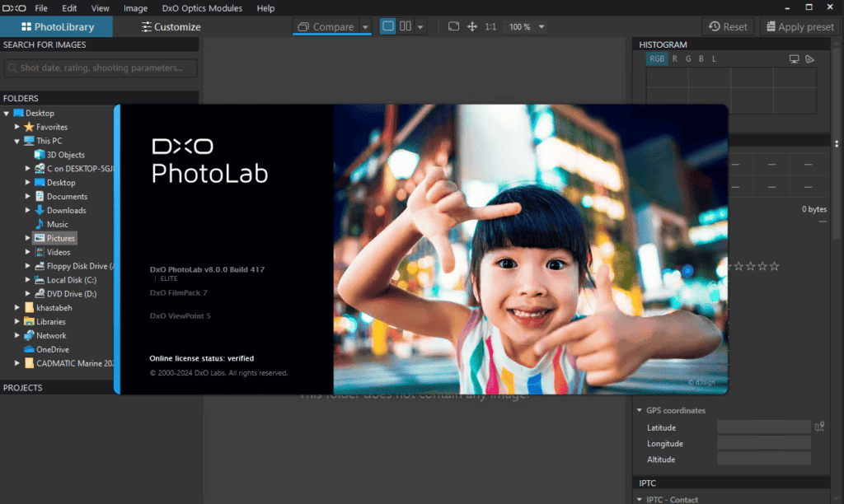The image size is (844, 504).
Task: Switch to single image view mode
Action: (388, 26)
